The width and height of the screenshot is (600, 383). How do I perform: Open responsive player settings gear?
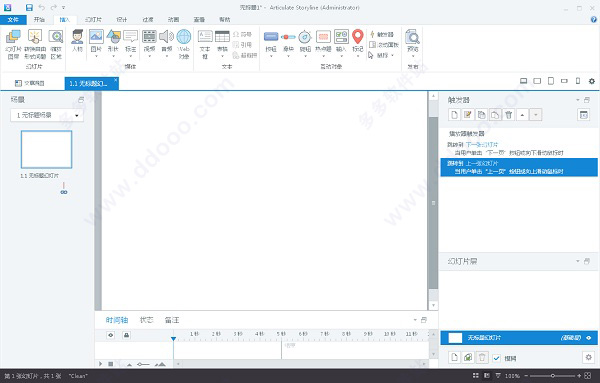tap(592, 81)
